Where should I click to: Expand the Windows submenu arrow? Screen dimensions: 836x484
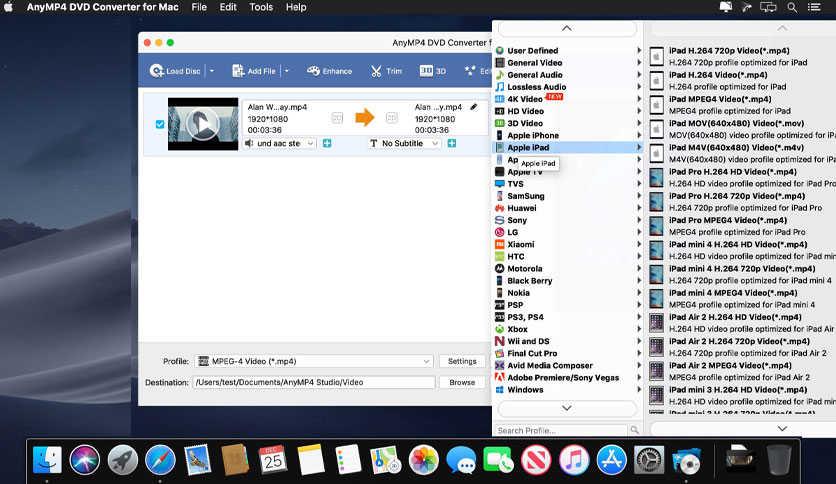[x=639, y=390]
